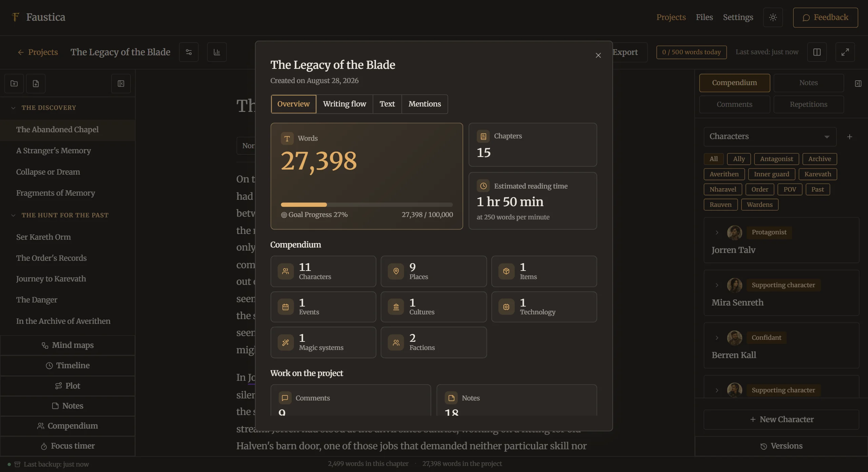
Task: Open the Characters category dropdown
Action: point(770,137)
